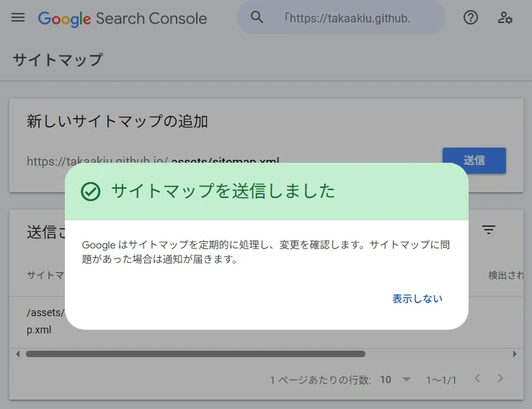Click the 1 ページあたりの行数 label
This screenshot has height=409, width=532.
[320, 380]
